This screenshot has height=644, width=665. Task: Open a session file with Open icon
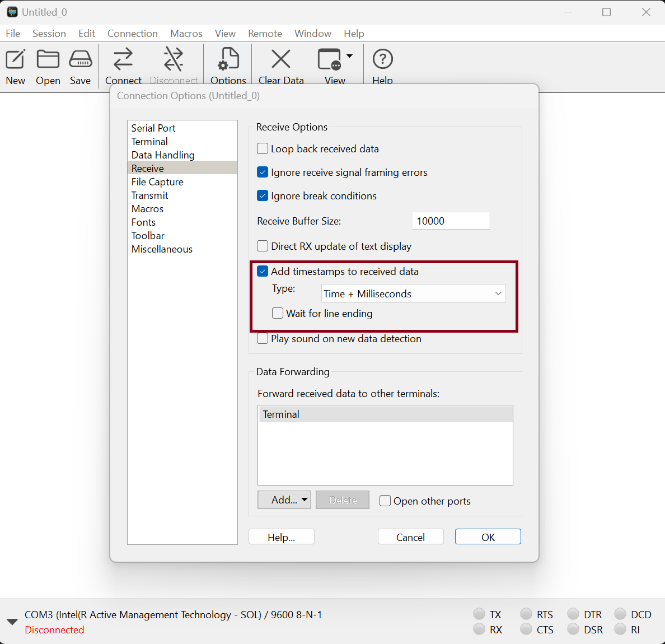[x=48, y=60]
